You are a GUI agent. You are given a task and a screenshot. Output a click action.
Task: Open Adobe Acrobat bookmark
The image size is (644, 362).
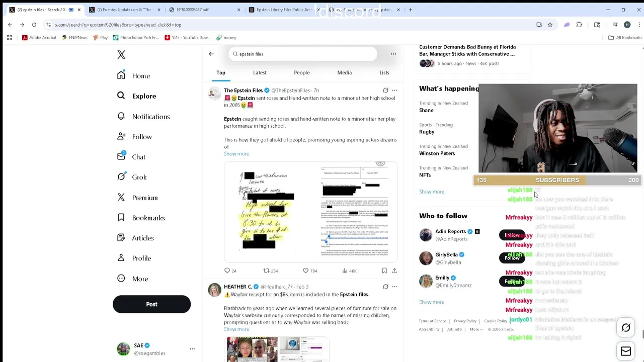39,38
